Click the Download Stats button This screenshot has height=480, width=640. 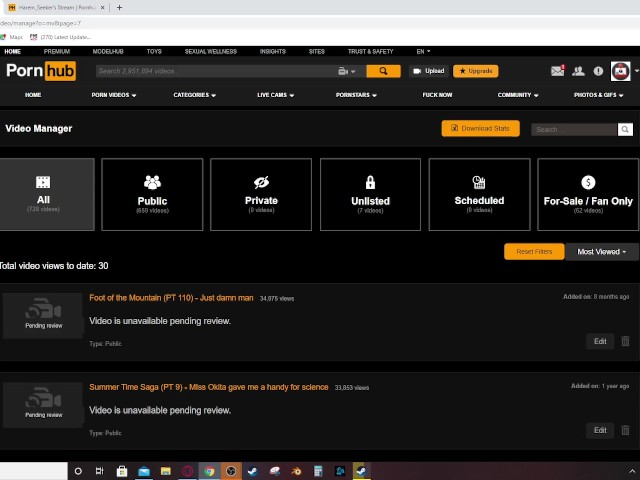click(x=480, y=129)
